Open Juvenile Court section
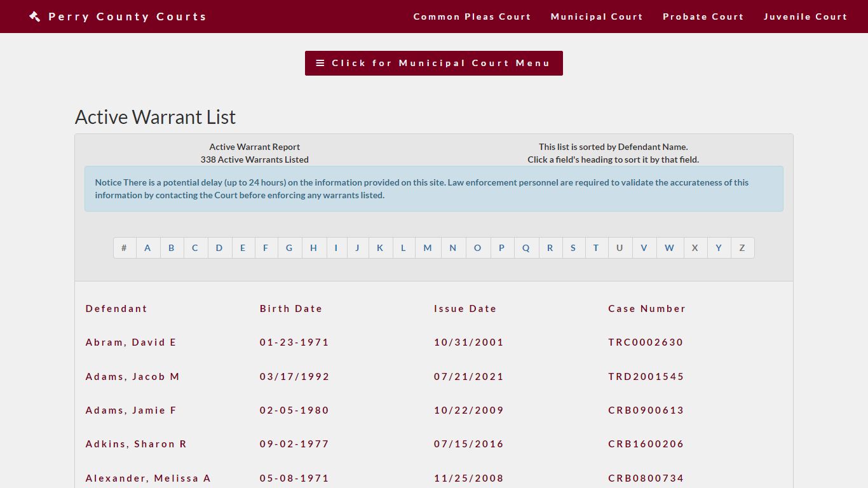Viewport: 868px width, 488px height. 805,17
